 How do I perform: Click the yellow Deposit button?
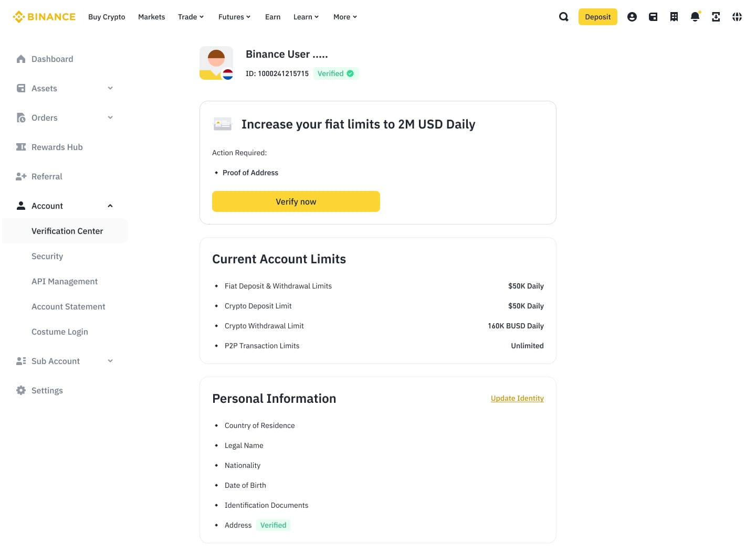[597, 17]
